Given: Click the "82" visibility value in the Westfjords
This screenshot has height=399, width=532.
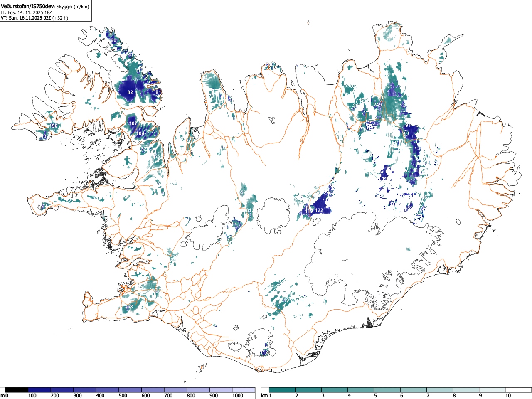Looking at the screenshot, I should coord(130,92).
